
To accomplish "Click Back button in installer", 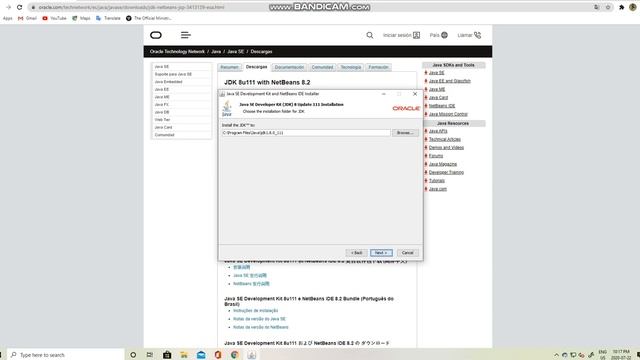I will [x=356, y=253].
